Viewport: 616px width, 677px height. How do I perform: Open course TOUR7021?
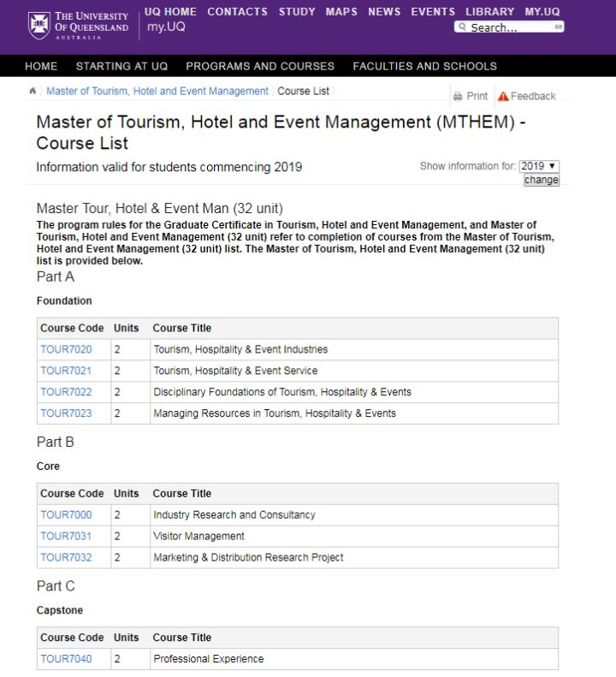pos(66,371)
